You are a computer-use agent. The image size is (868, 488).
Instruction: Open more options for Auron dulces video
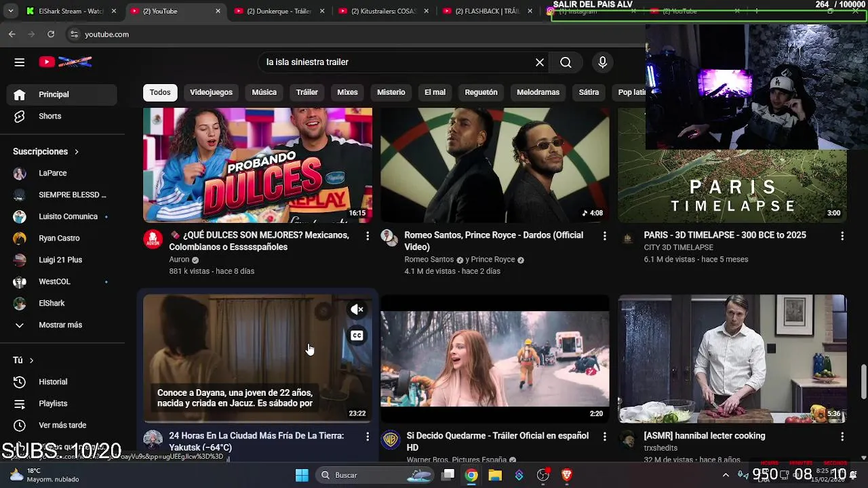pyautogui.click(x=368, y=236)
